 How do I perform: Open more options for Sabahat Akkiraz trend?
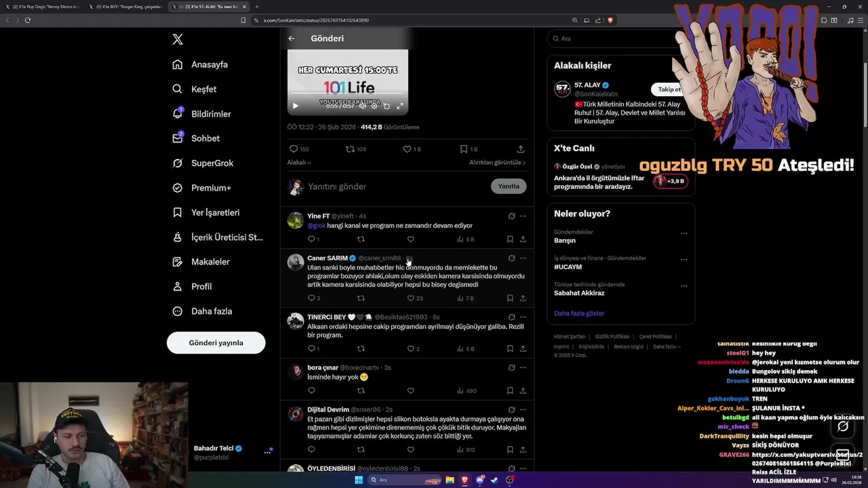point(684,285)
